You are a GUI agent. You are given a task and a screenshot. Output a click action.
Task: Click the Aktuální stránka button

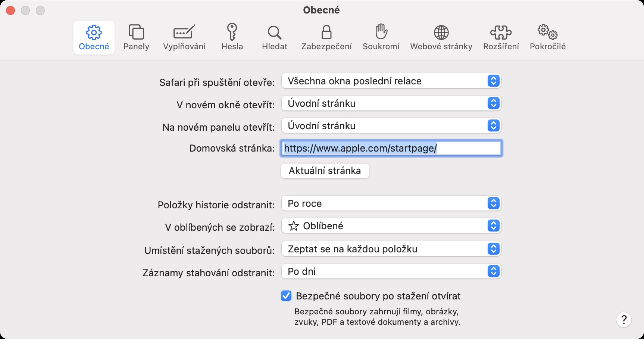[x=325, y=171]
